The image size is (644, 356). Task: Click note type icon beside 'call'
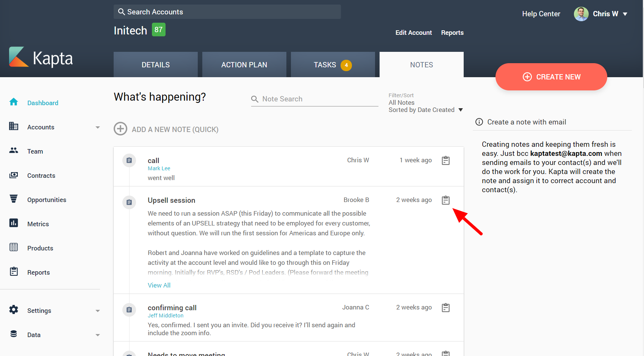[129, 160]
